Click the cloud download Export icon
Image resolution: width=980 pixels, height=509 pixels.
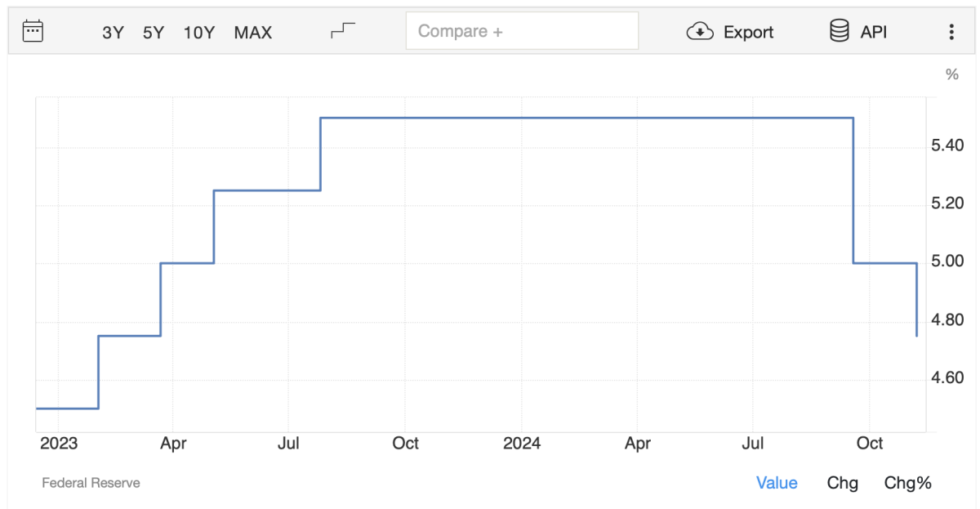point(700,32)
